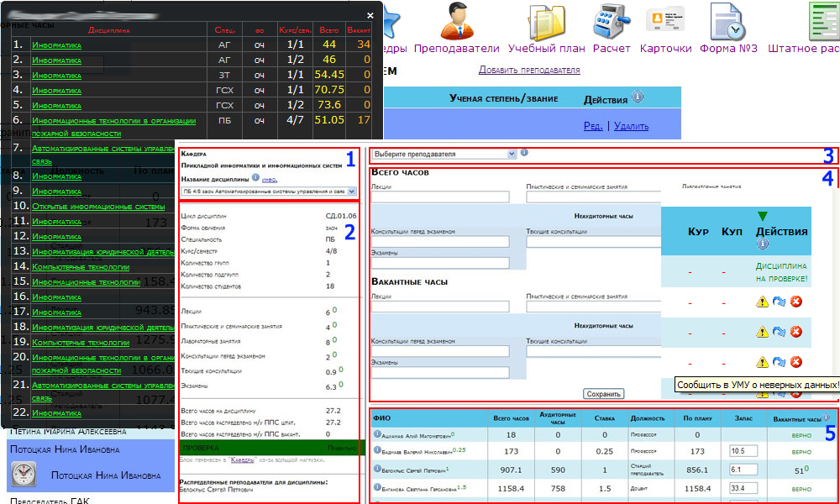Open the Расчет cash register icon
Image resolution: width=840 pixels, height=504 pixels.
[611, 20]
